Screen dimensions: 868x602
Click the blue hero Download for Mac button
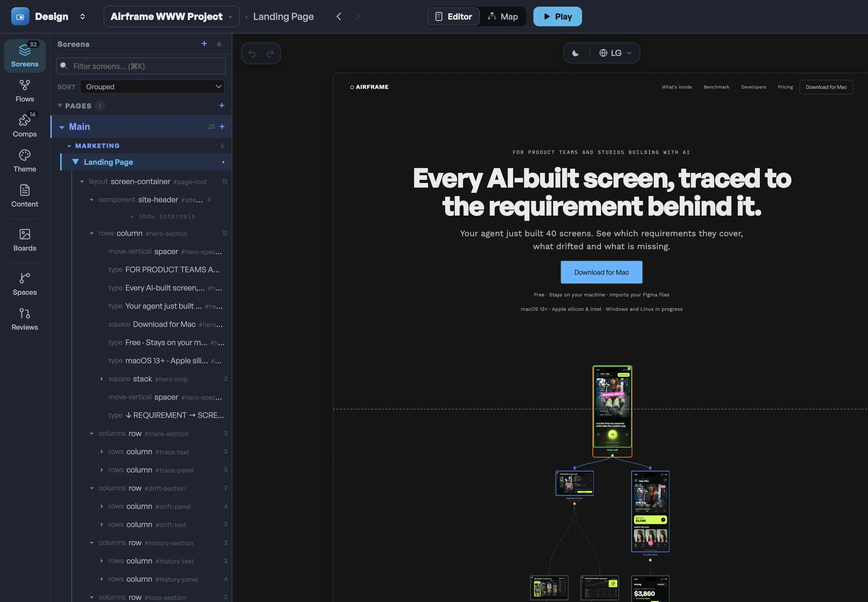coord(601,272)
